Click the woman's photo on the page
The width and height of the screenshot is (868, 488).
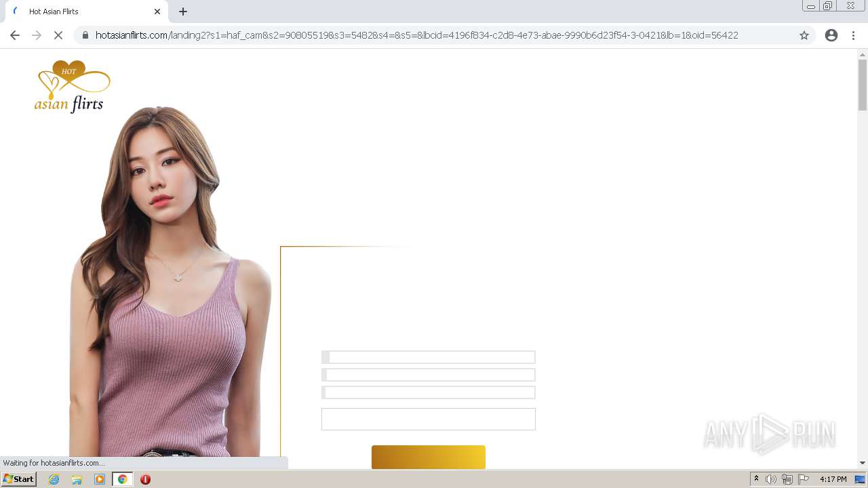tap(170, 281)
